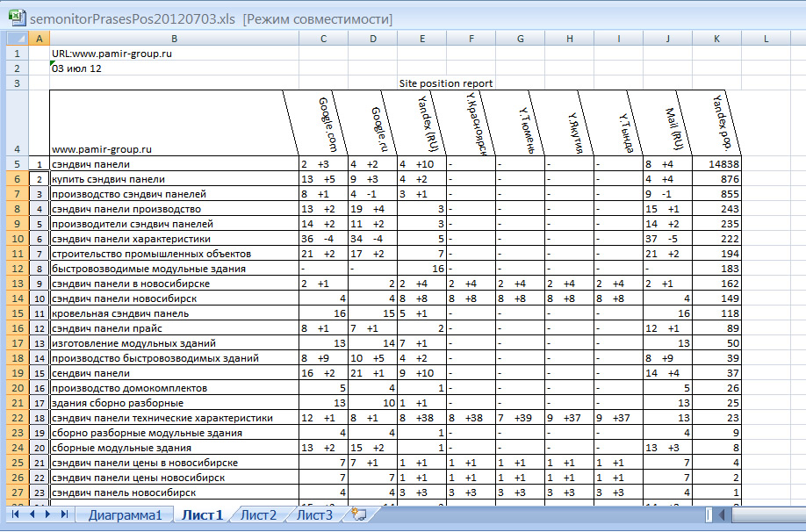Click Yandex pop. value 14838
This screenshot has width=806, height=532.
point(717,164)
